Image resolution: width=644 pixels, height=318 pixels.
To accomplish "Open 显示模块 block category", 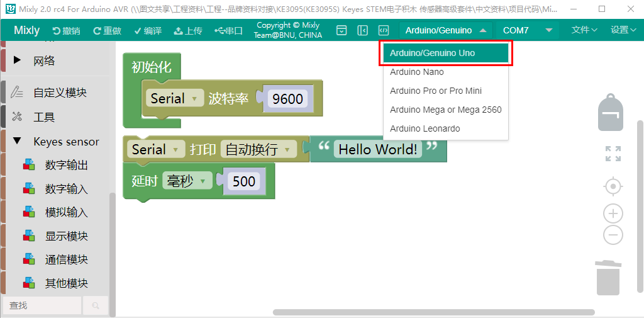I will 67,236.
